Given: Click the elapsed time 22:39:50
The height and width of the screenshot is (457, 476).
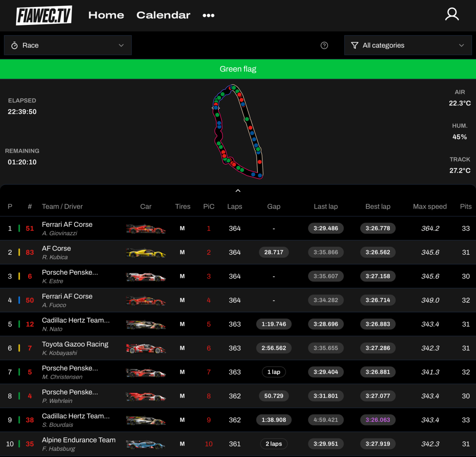Looking at the screenshot, I should pos(22,112).
